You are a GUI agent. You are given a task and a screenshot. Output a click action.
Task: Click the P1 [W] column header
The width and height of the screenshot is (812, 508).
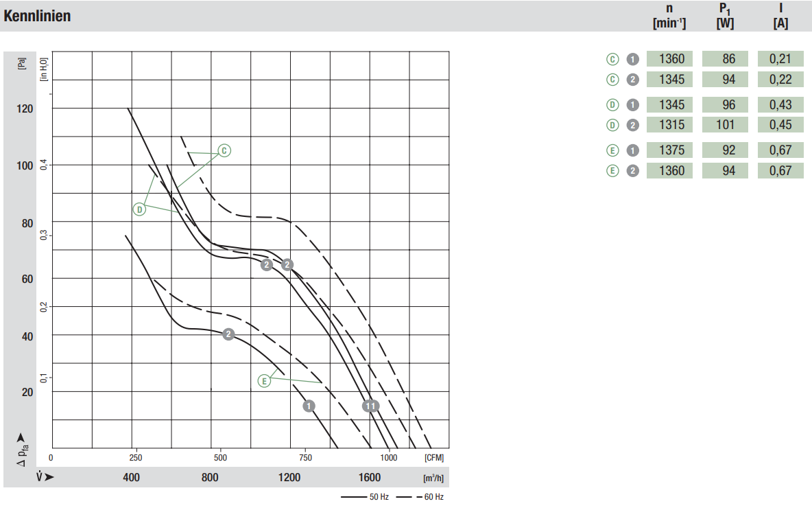click(x=725, y=16)
